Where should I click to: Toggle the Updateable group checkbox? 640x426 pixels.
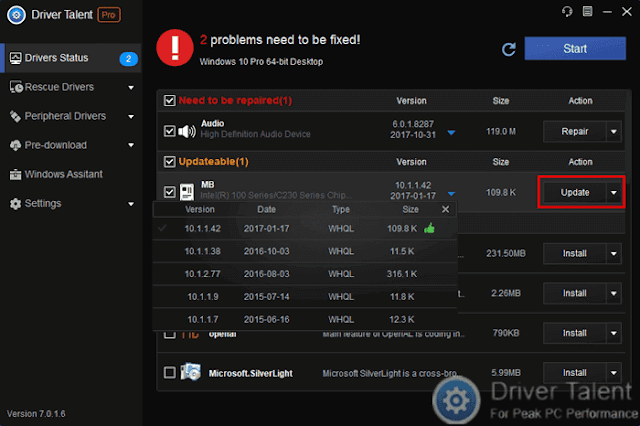coord(169,162)
